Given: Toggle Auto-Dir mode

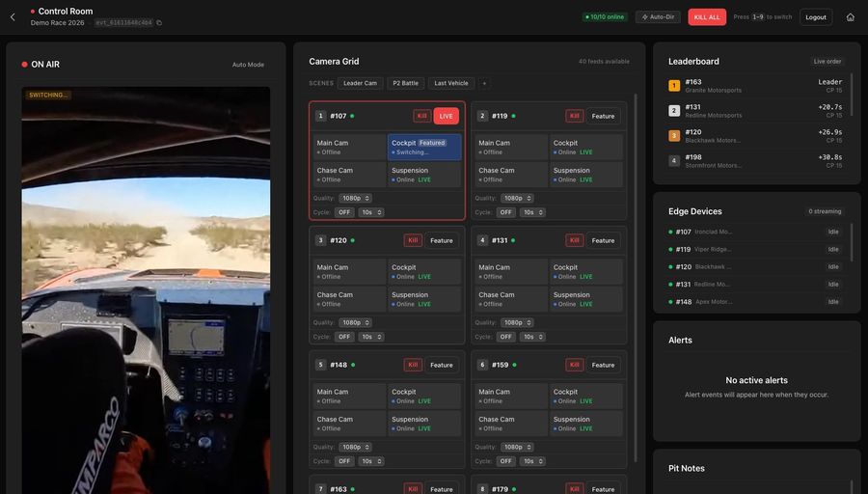Looking at the screenshot, I should pos(658,17).
